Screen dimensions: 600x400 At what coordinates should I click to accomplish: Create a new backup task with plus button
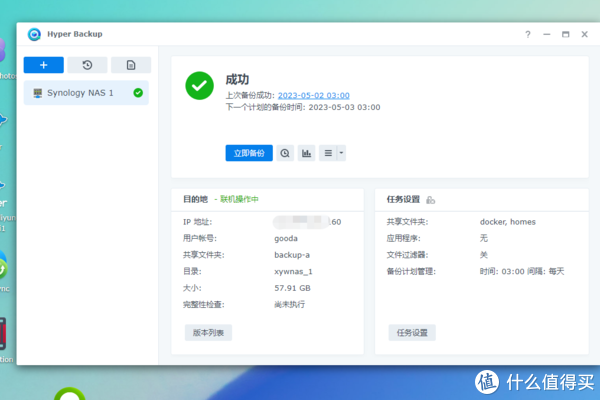[x=44, y=65]
